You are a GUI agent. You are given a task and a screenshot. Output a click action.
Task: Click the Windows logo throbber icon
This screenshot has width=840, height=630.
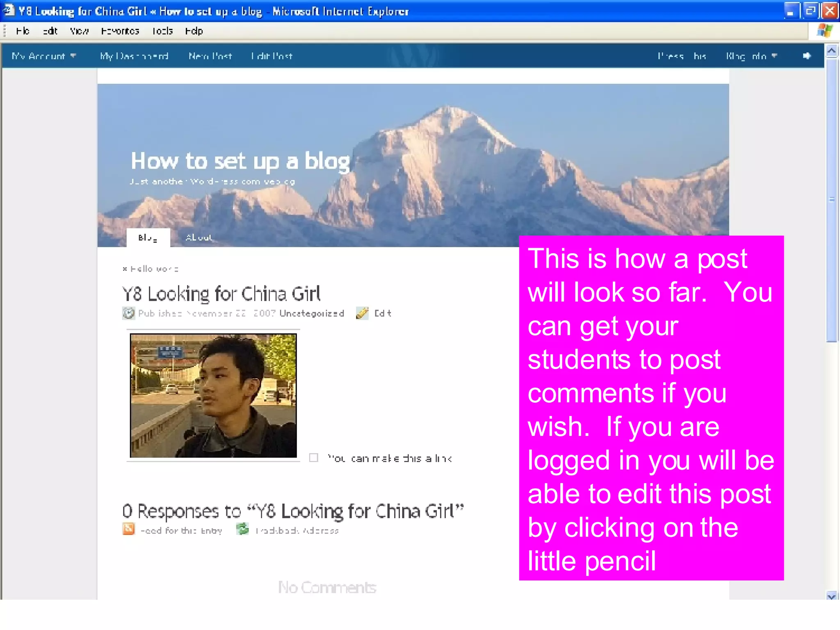coord(824,30)
